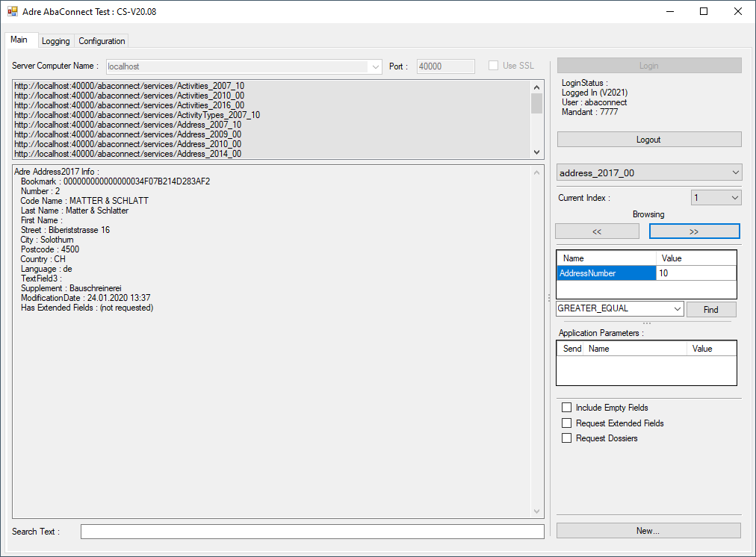Minimize the AbaConnect Test window
This screenshot has width=756, height=557.
669,11
